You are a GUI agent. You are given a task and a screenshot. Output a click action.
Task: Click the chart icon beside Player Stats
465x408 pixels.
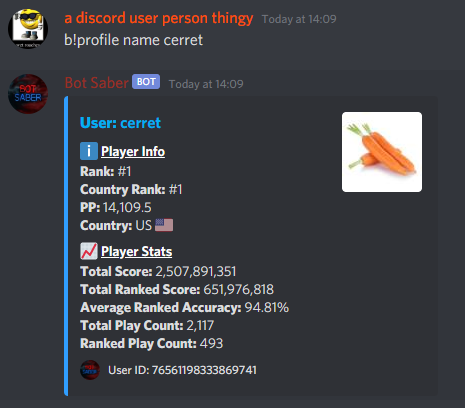[89, 251]
